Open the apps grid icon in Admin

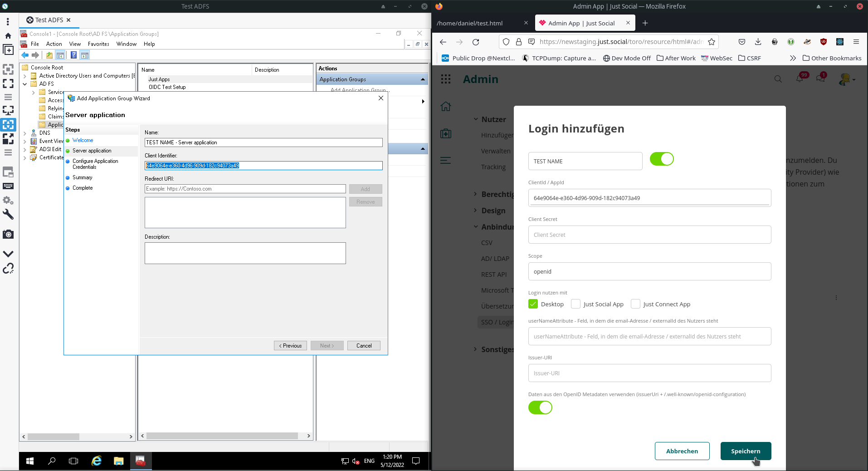click(x=446, y=79)
